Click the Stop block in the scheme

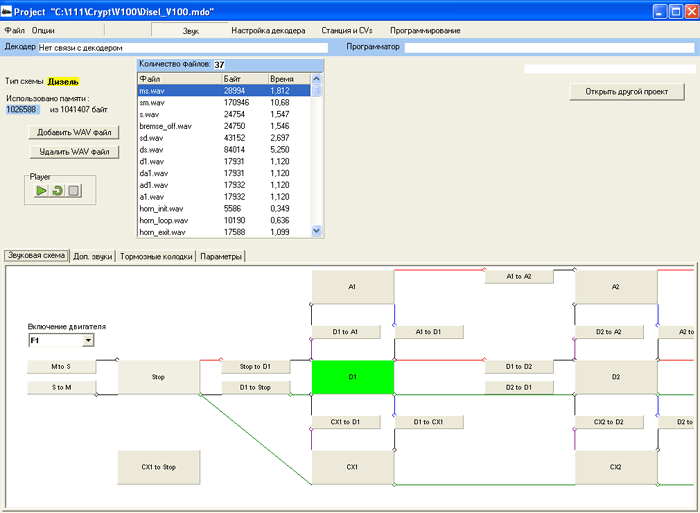coord(158,377)
